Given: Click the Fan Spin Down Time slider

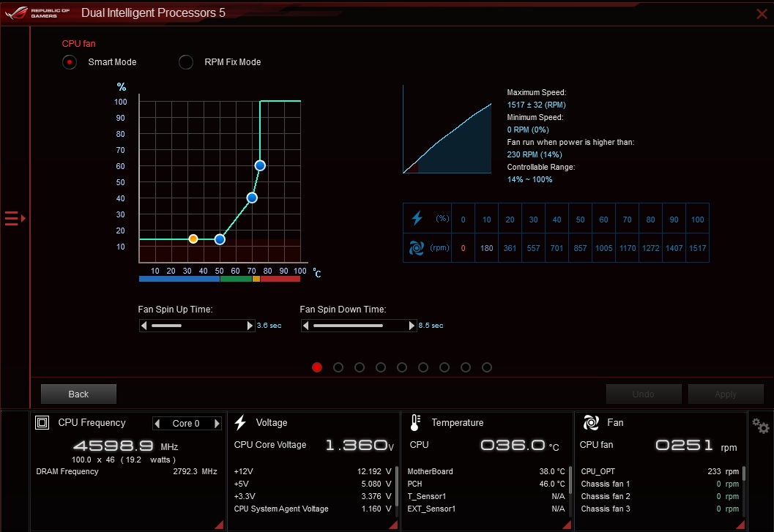Looking at the screenshot, I should point(359,326).
